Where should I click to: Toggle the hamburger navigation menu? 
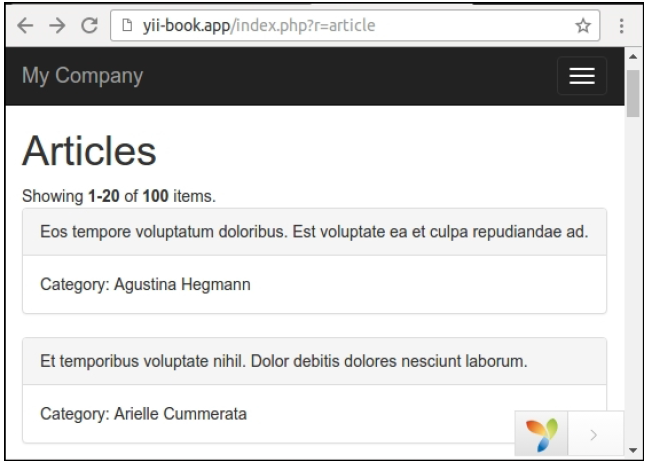point(581,76)
